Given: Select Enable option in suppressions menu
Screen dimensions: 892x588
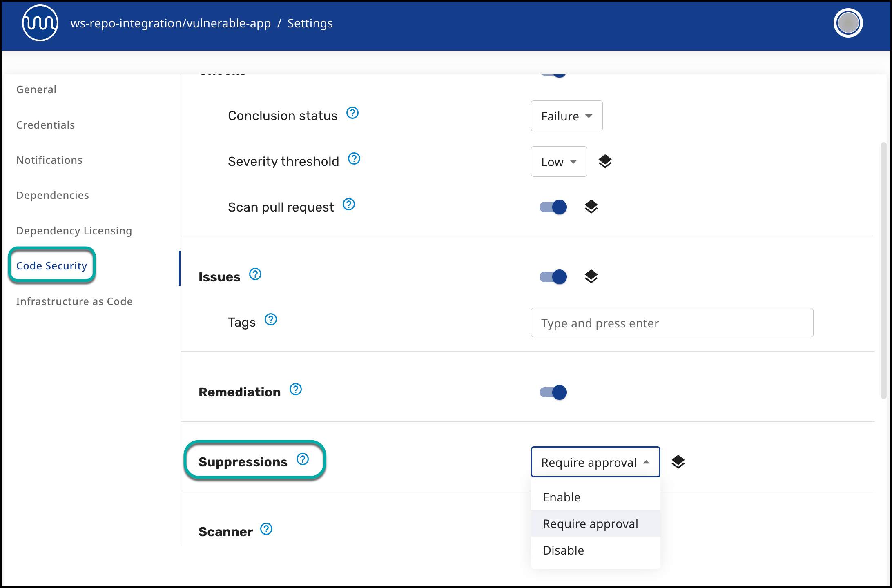Looking at the screenshot, I should pos(562,497).
